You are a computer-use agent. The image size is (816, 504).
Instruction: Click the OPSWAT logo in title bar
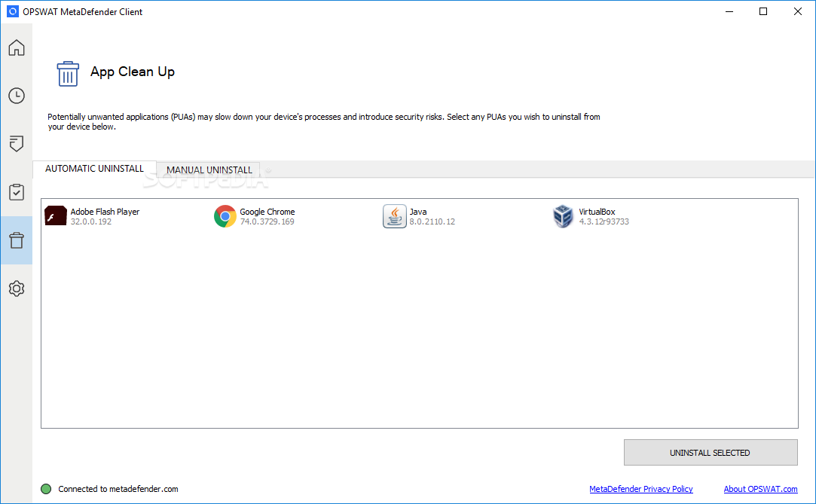13,11
